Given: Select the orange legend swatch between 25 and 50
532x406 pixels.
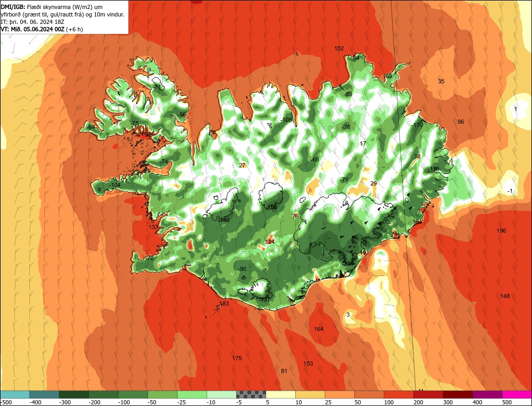Looking at the screenshot, I should tap(339, 394).
